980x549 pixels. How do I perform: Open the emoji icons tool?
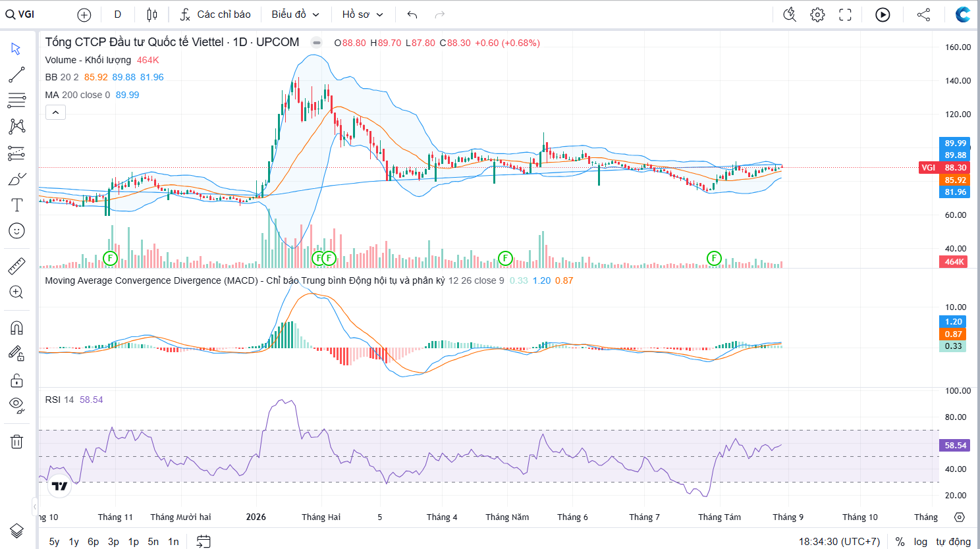click(x=16, y=230)
